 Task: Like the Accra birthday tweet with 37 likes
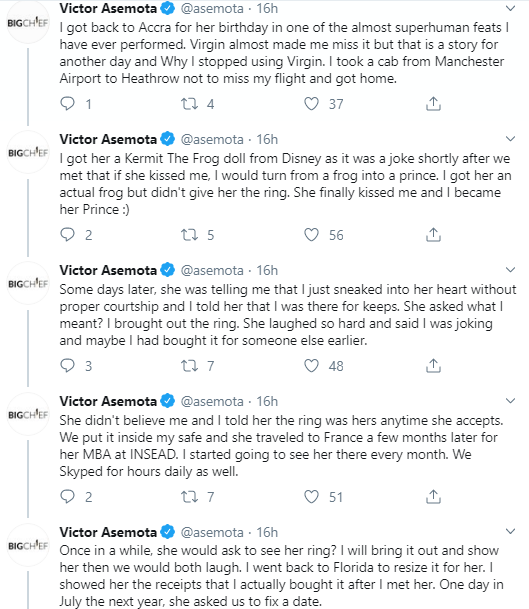[311, 104]
